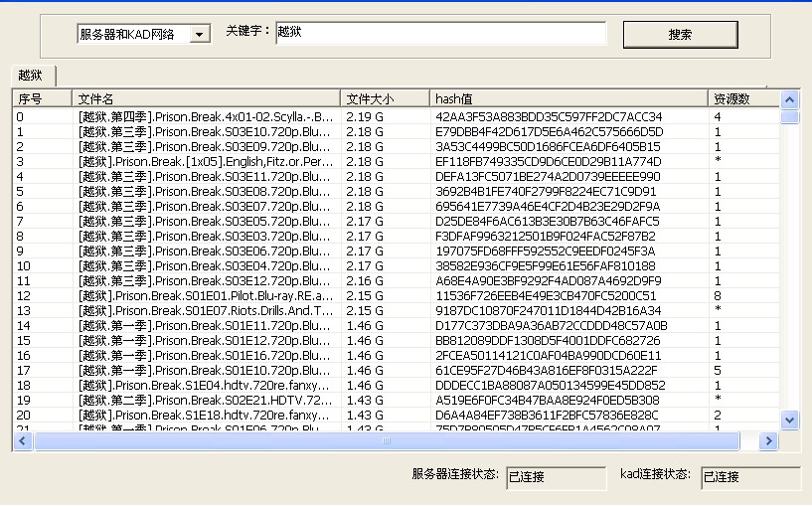Viewport: 812px width, 505px height.
Task: Select file Prison.Break.S03E11.720p row
Action: 396,177
